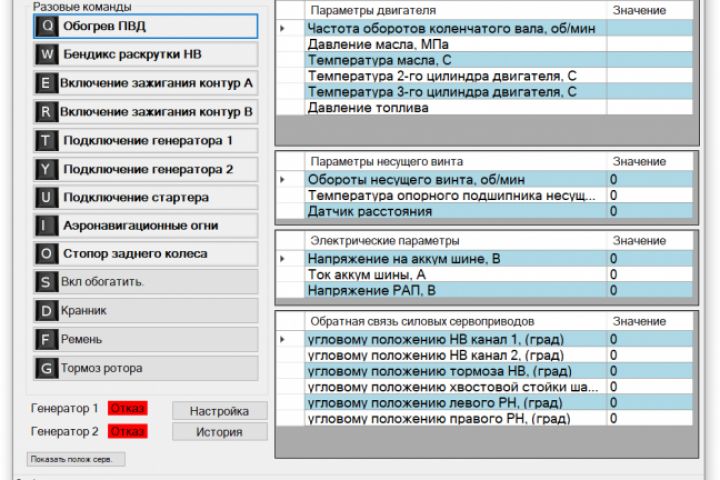
Task: Click the T key icon for генератора 1
Action: tap(46, 141)
